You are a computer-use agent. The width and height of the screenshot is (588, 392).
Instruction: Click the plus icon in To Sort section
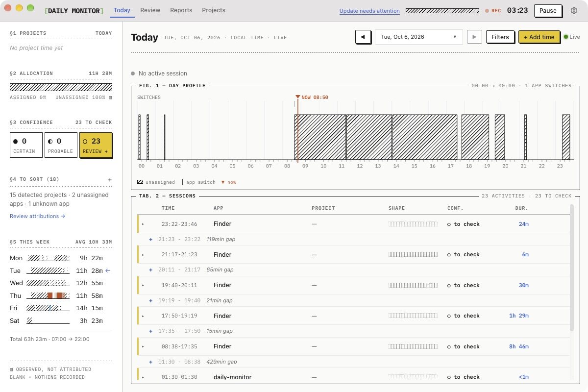coord(110,180)
